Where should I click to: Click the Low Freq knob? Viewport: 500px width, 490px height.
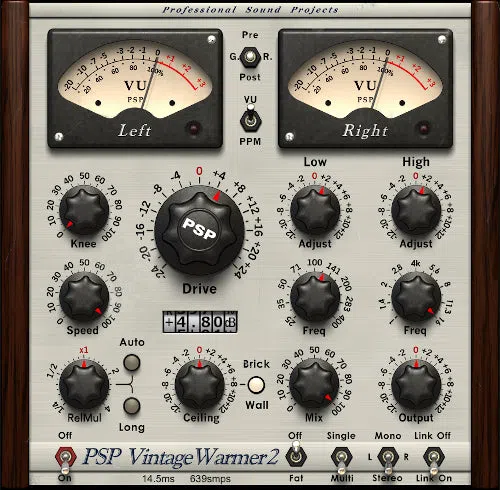tap(315, 297)
